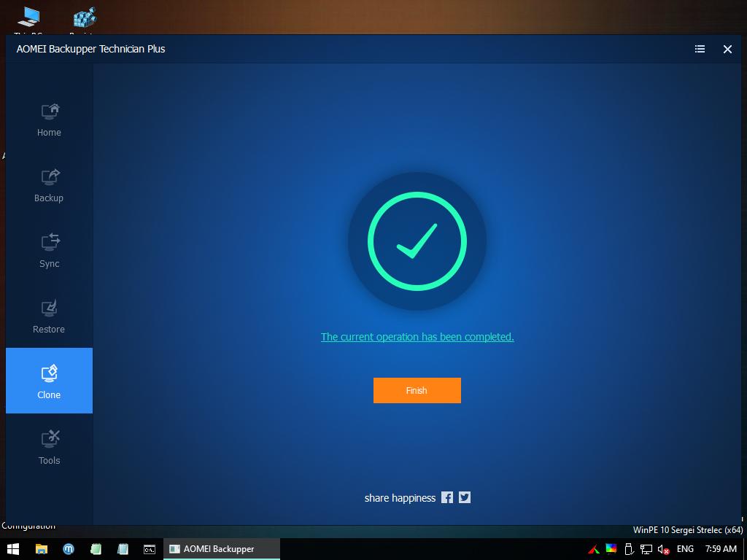
Task: Launch the blue circular M taskbar app
Action: click(69, 549)
